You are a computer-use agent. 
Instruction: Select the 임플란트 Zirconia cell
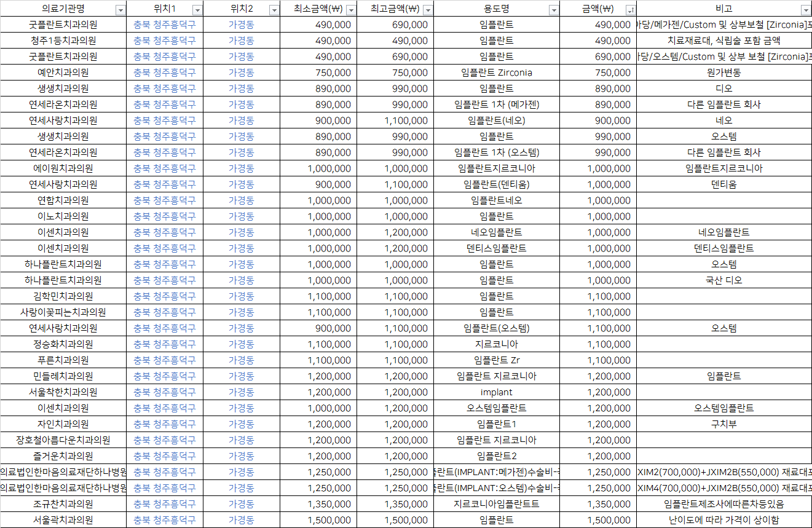point(497,73)
